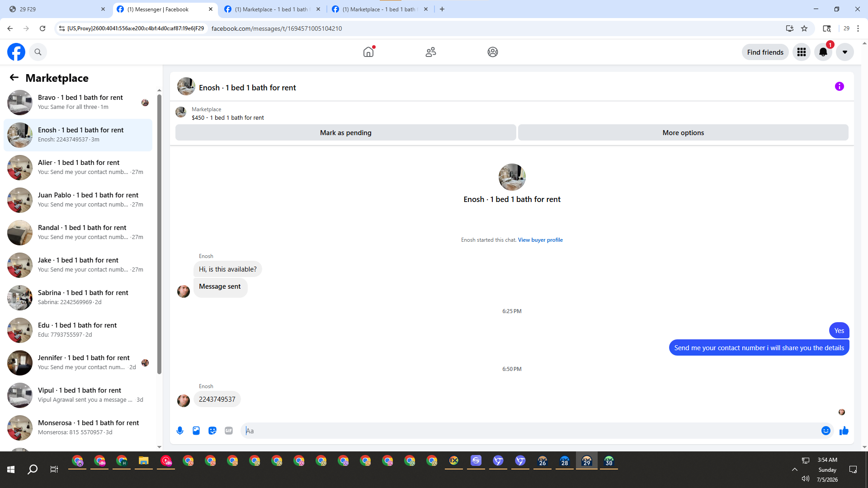Open Windows taskbar search
Screen dimensions: 868x488
33,469
